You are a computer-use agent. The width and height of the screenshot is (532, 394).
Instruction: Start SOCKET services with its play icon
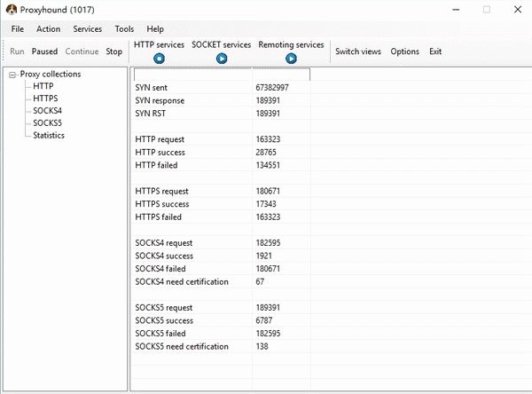(222, 59)
